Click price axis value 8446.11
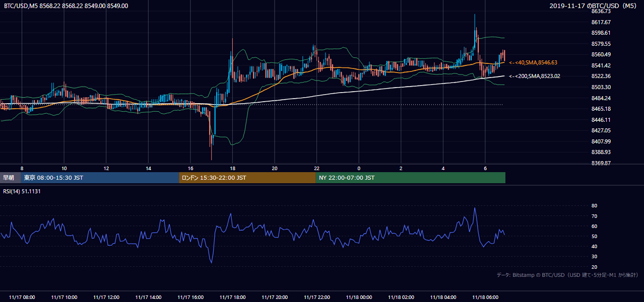This screenshot has height=302, width=644. (601, 120)
